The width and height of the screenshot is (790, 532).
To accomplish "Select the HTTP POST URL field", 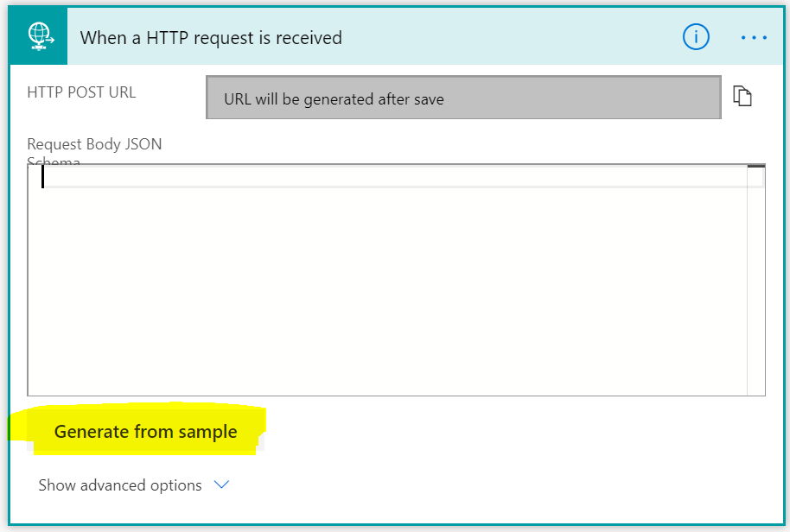I will click(463, 98).
